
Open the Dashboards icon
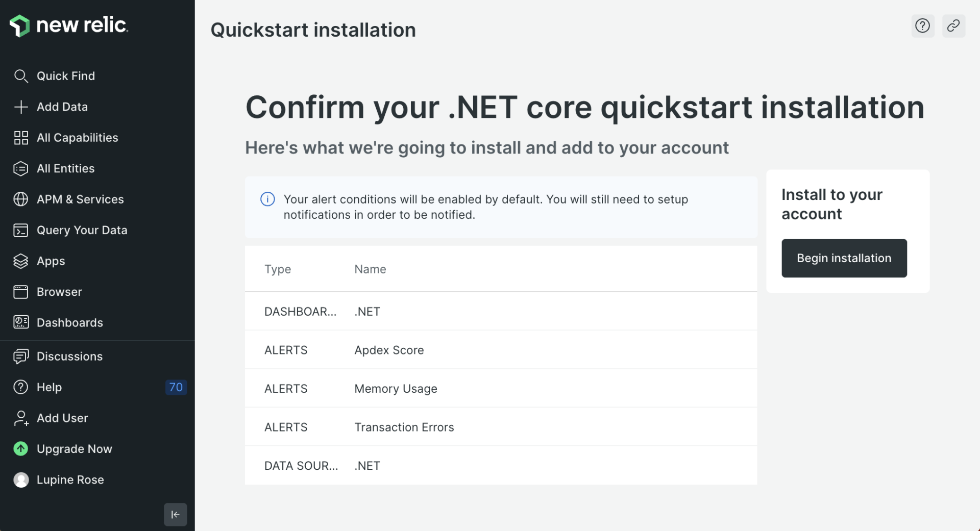21,322
